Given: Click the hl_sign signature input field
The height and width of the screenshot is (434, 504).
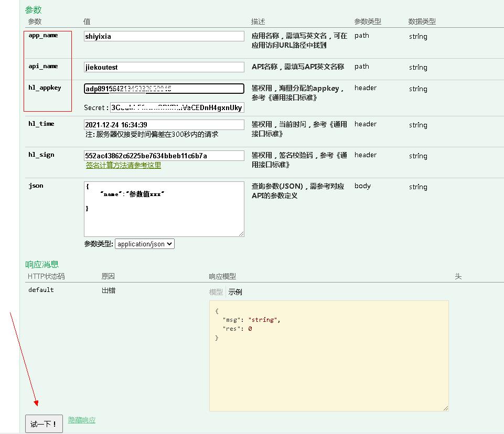Looking at the screenshot, I should 164,156.
